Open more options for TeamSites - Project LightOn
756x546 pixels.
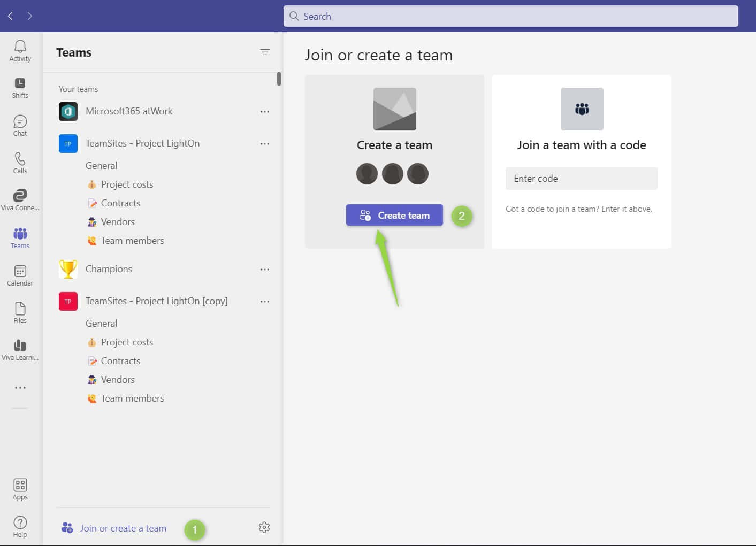coord(265,144)
